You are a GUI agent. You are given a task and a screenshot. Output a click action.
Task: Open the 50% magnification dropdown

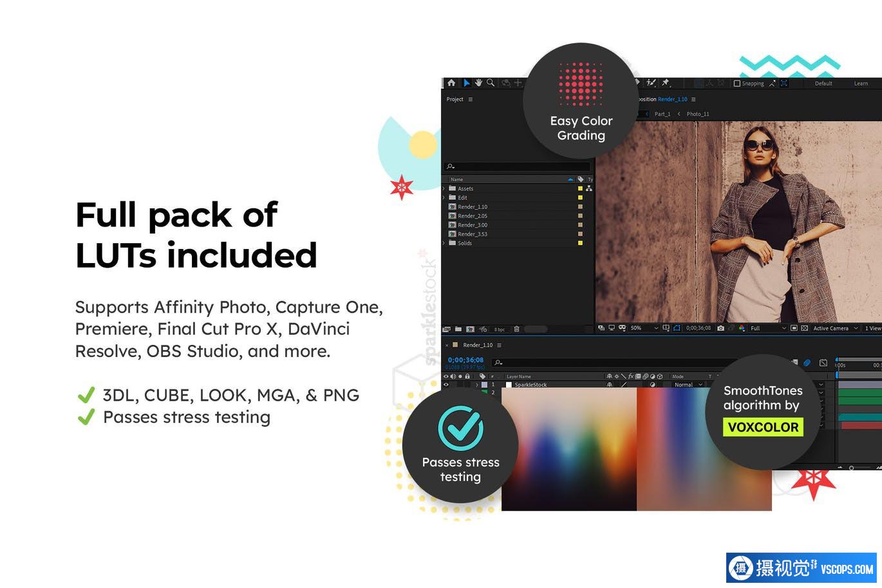click(x=644, y=328)
